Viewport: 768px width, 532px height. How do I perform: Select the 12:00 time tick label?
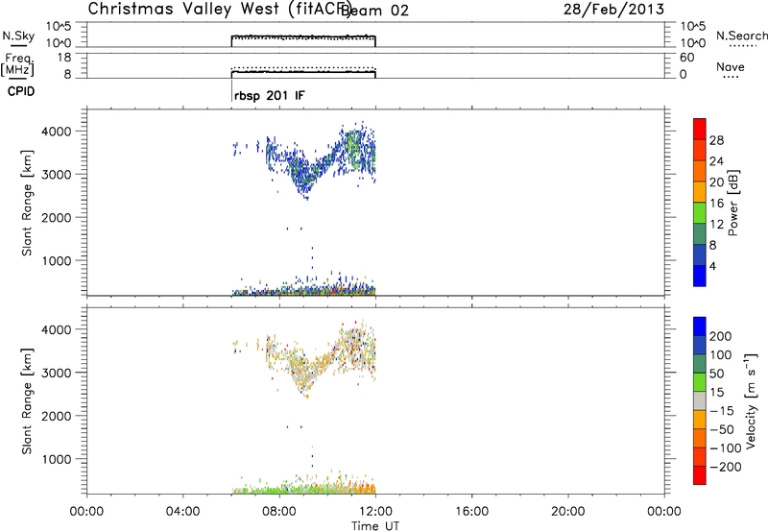375,512
